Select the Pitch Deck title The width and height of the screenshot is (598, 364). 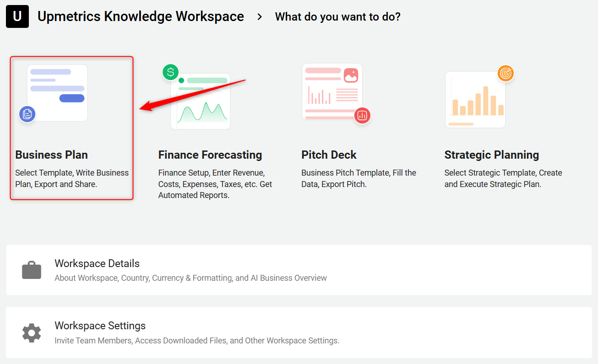(329, 155)
